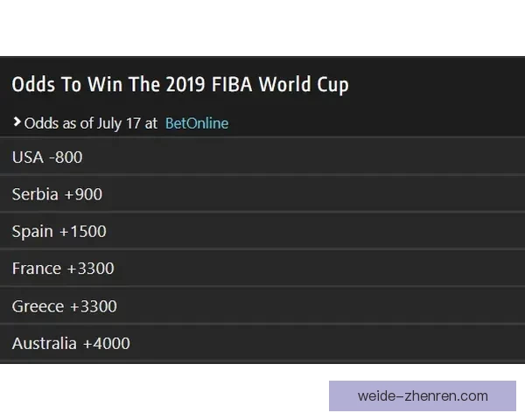Click the +1500 odds value
This screenshot has height=420, width=525.
click(83, 232)
